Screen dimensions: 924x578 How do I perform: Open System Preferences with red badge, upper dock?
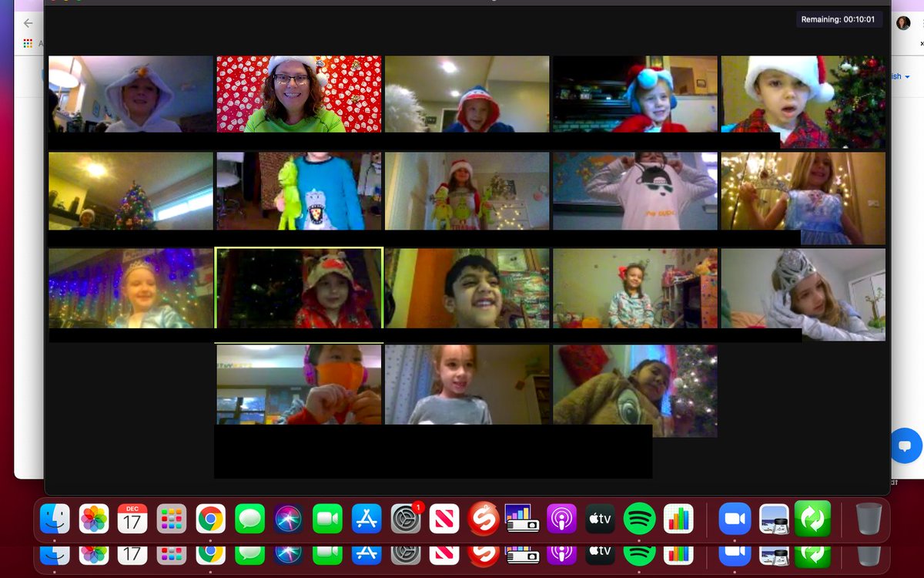[x=406, y=519]
